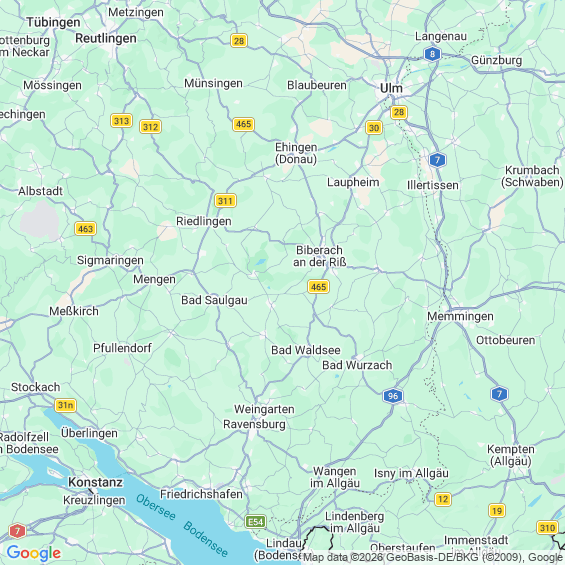Click the Ravensburg city label
Screen dimensions: 565x565
tap(254, 424)
